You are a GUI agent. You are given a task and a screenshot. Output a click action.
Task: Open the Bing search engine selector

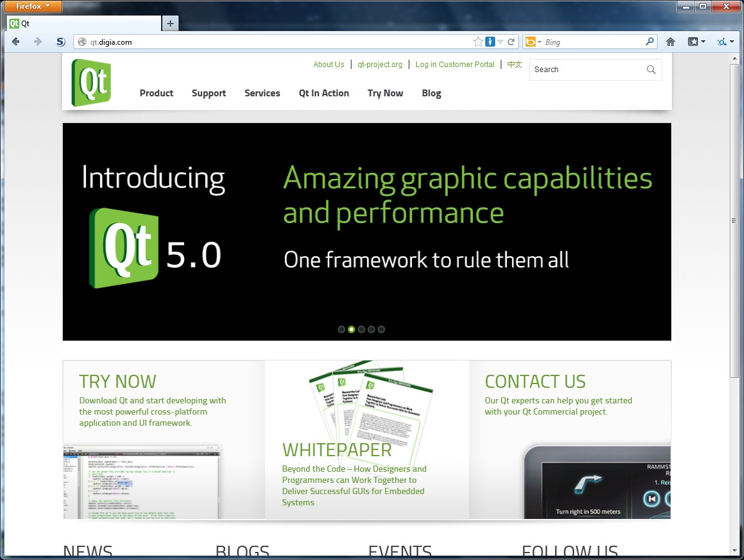tap(533, 42)
